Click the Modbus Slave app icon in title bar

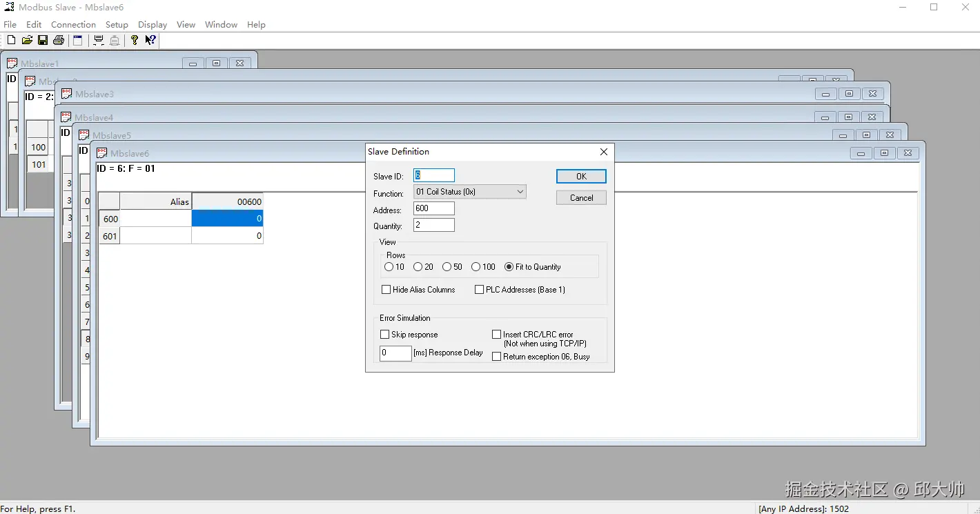[x=10, y=7]
